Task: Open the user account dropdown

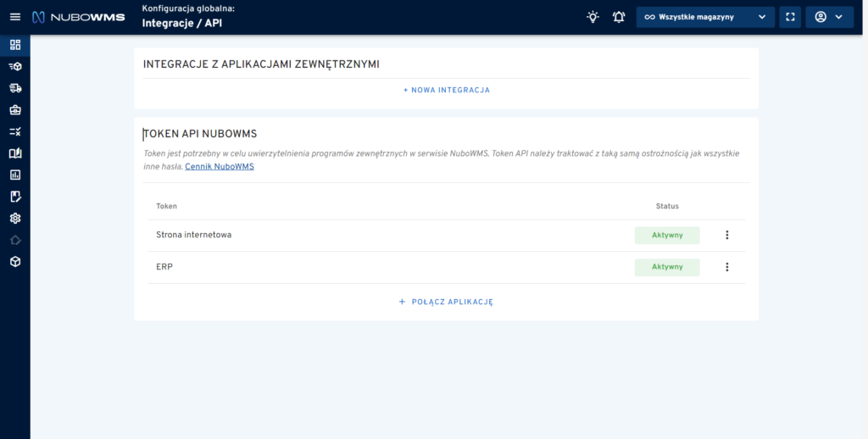Action: click(829, 17)
